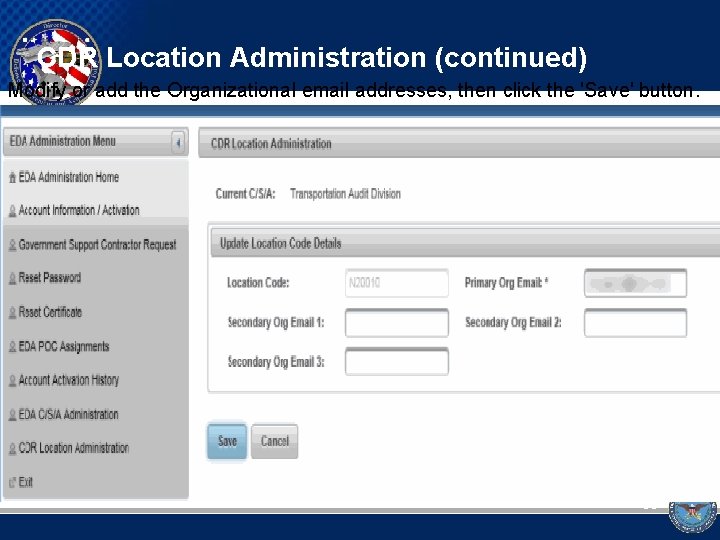This screenshot has width=720, height=540.
Task: Click the home icon beside EDA Administration Home
Action: 12,178
